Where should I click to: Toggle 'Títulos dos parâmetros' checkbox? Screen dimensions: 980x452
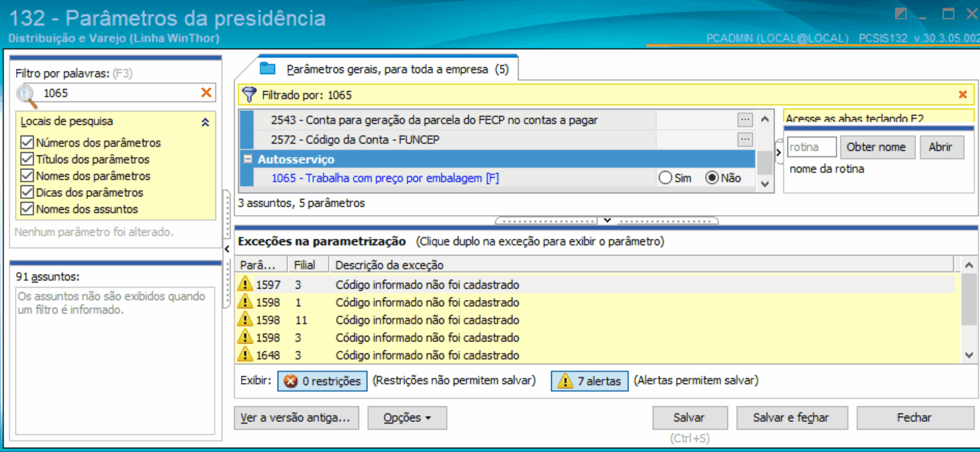tap(27, 159)
